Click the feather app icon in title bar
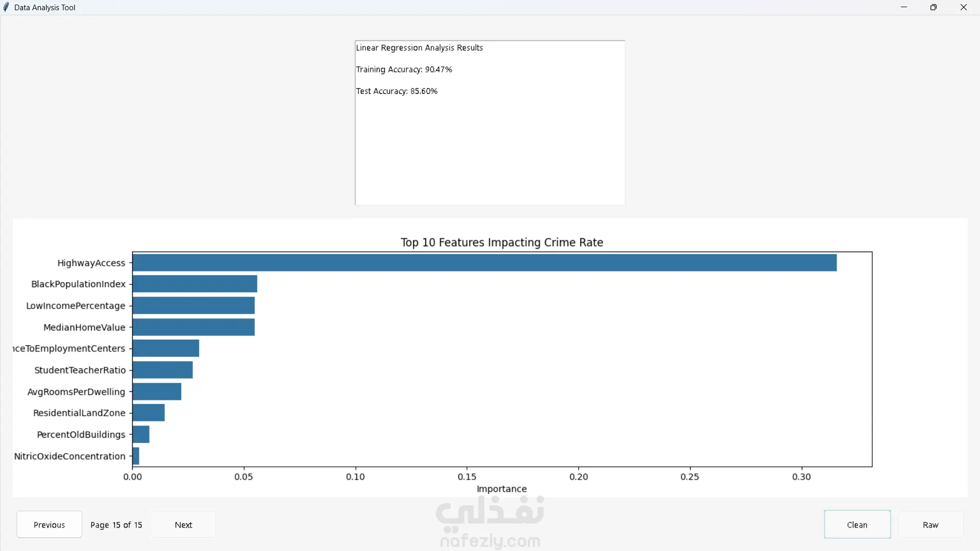This screenshot has width=980, height=551. (x=6, y=7)
